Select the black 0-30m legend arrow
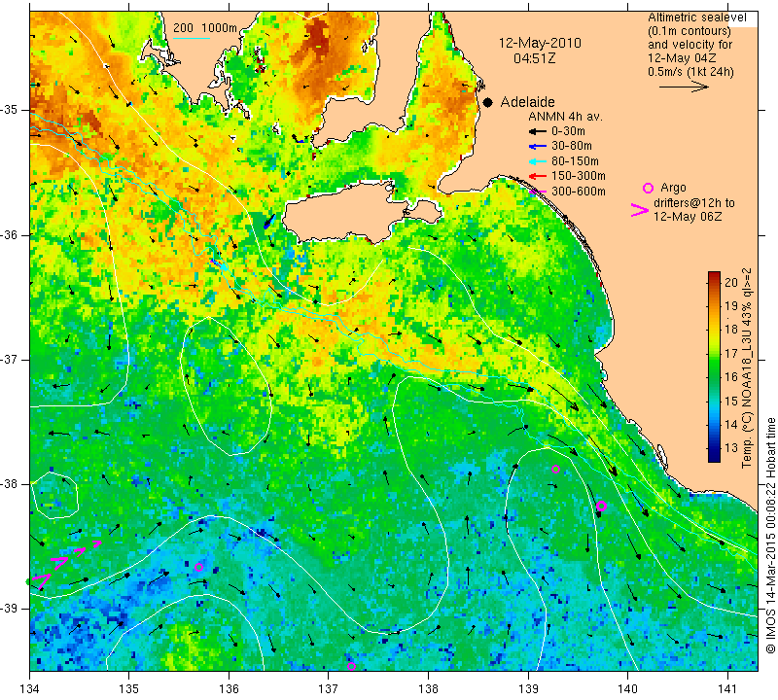This screenshot has width=778, height=700. pyautogui.click(x=537, y=131)
